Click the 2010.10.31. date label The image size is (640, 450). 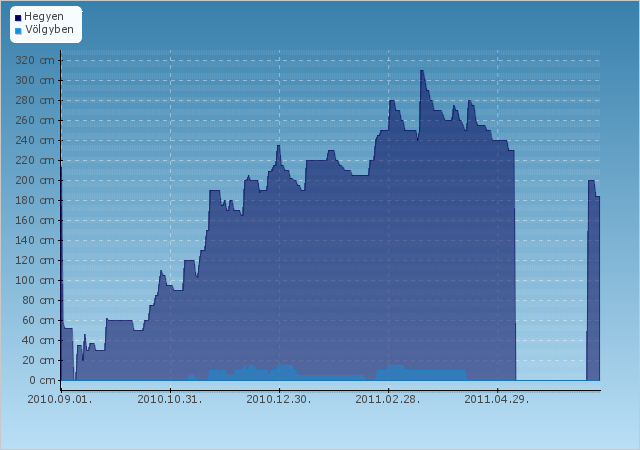(x=170, y=399)
